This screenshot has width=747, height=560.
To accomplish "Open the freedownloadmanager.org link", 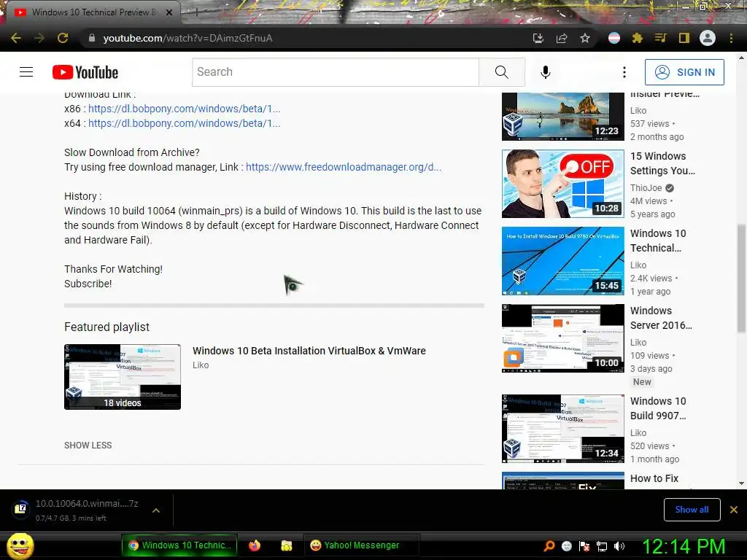I will (344, 167).
